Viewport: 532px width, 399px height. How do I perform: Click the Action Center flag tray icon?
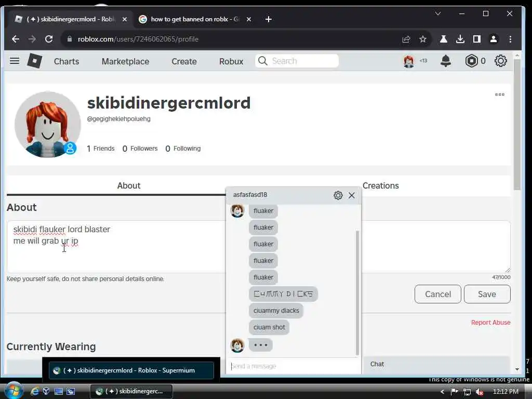pyautogui.click(x=455, y=392)
